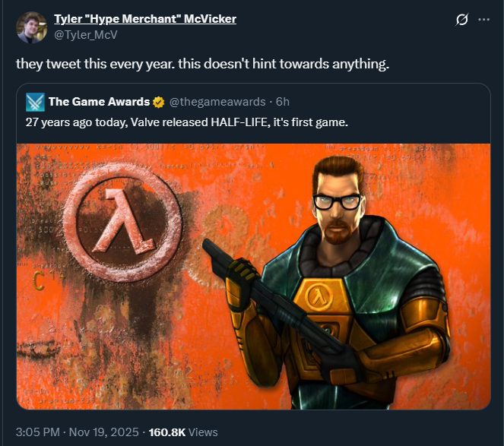Click the "Views" label beside the count
Image resolution: width=504 pixels, height=446 pixels.
(203, 432)
